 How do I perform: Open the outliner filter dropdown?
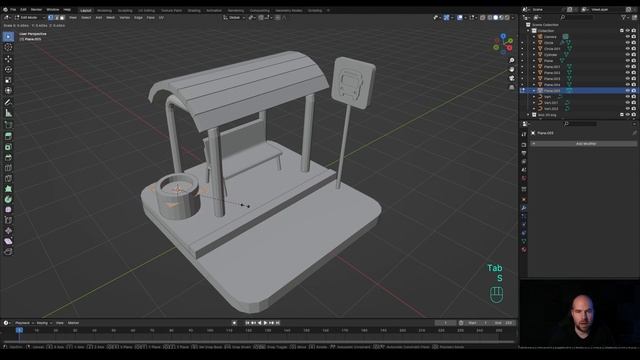click(x=625, y=18)
